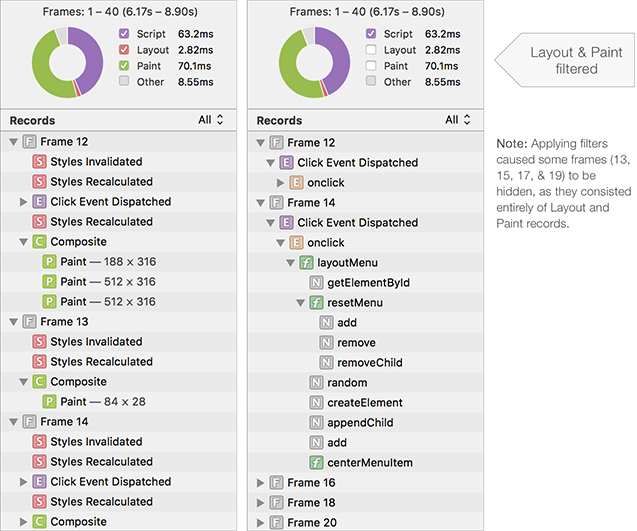
Task: Select the Paint — 188 × 316 record
Action: click(x=119, y=262)
